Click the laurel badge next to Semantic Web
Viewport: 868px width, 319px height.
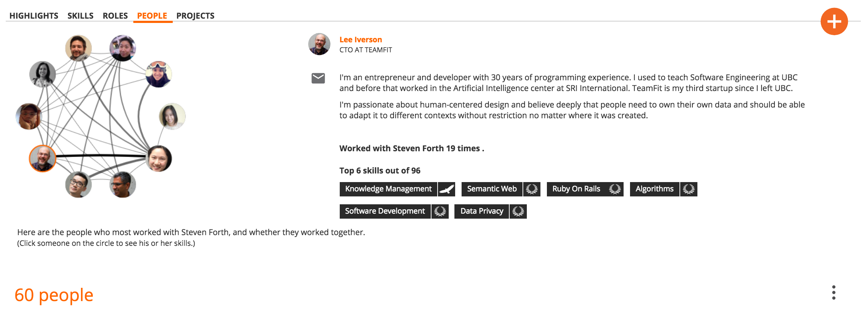coord(532,189)
